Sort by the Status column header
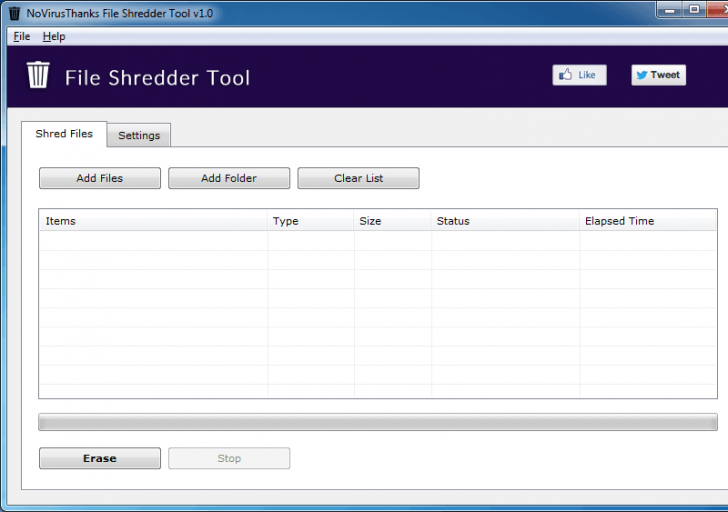Image resolution: width=728 pixels, height=512 pixels. click(506, 221)
